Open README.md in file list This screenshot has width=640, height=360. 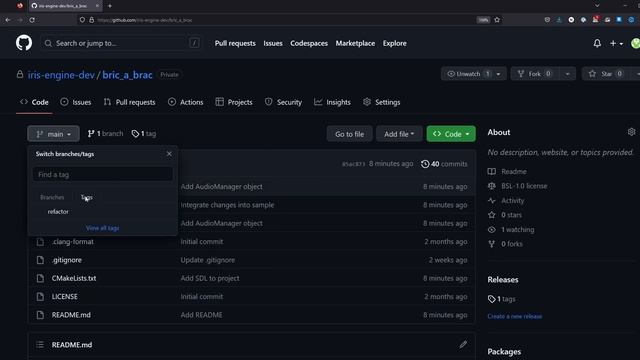click(x=71, y=315)
